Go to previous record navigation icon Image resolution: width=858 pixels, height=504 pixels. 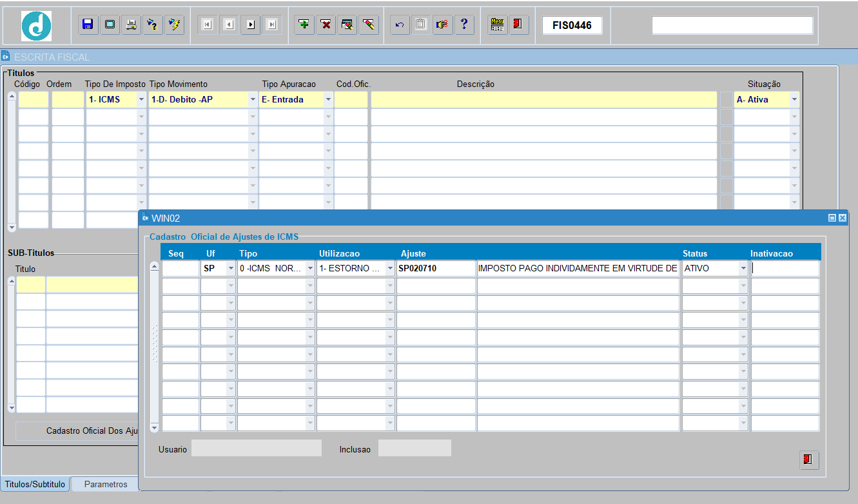[x=229, y=25]
